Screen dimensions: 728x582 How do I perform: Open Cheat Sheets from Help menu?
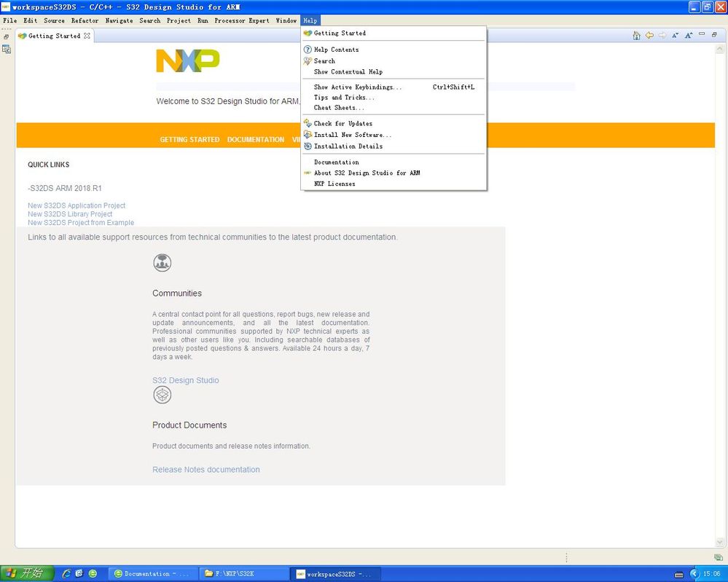coord(394,107)
